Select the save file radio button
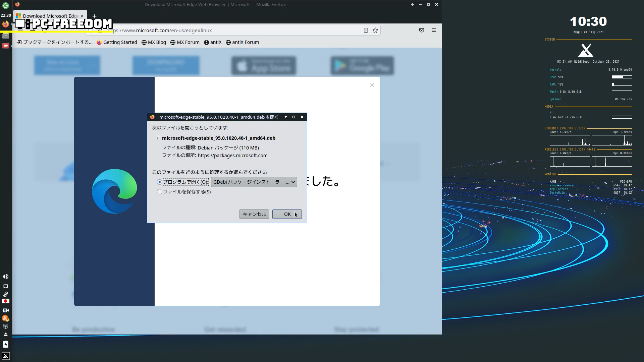Image resolution: width=644 pixels, height=362 pixels. tap(160, 192)
